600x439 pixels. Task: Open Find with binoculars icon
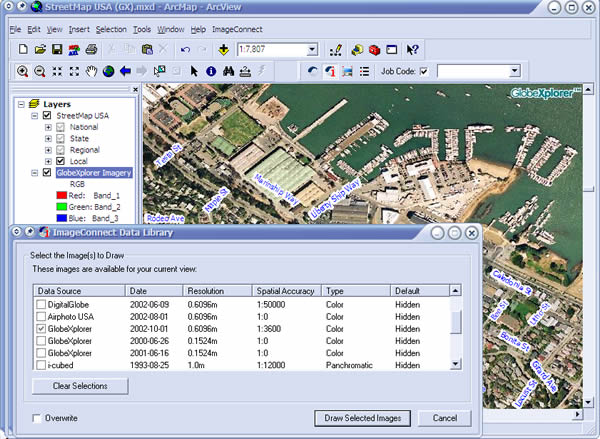coord(228,71)
